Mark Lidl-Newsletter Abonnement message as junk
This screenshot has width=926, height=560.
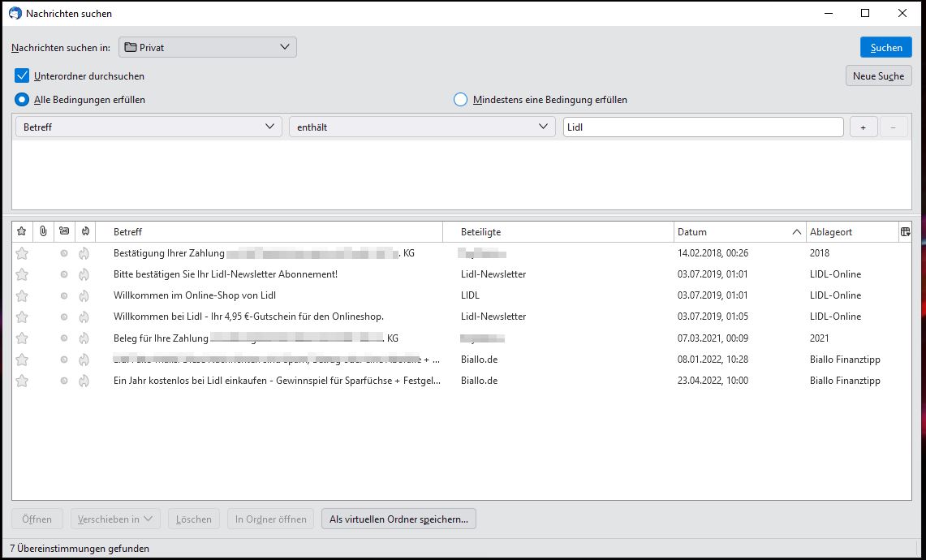84,274
